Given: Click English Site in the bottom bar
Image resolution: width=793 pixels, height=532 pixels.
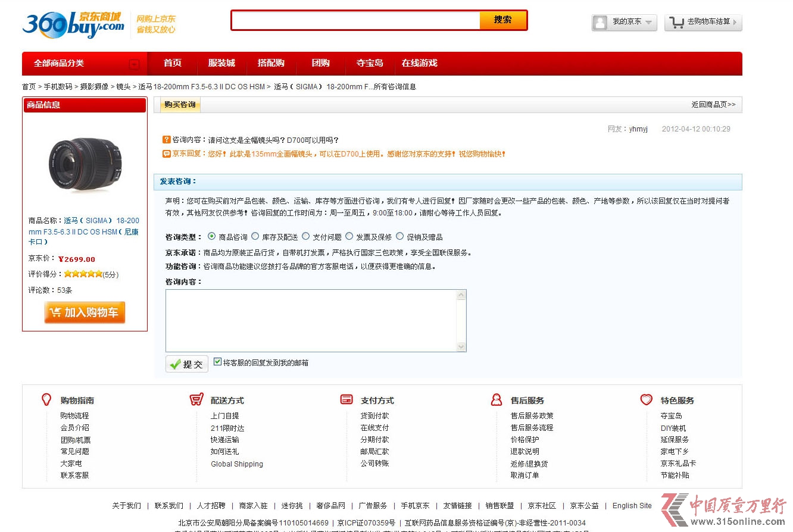Looking at the screenshot, I should [x=632, y=506].
